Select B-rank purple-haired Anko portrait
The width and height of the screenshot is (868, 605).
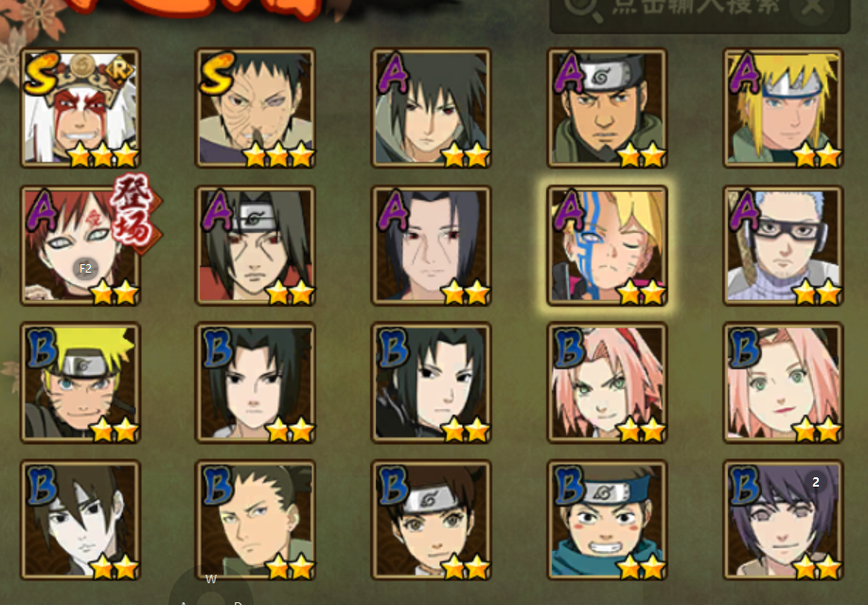click(x=784, y=520)
